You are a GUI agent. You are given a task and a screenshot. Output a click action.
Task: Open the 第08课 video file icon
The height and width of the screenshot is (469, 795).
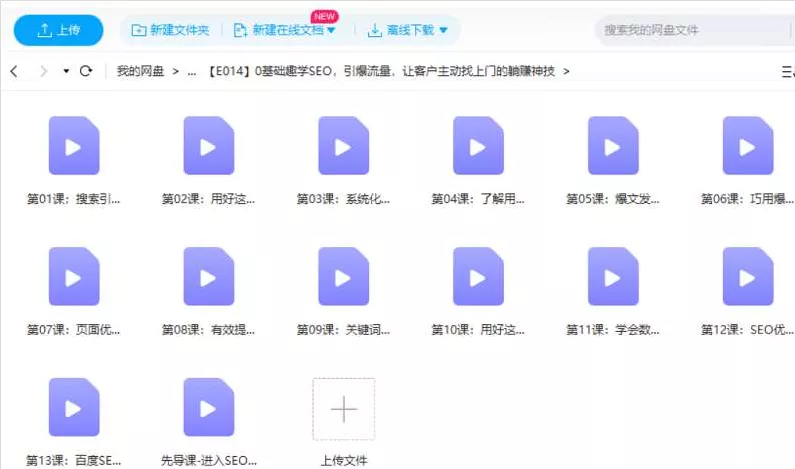pos(208,277)
